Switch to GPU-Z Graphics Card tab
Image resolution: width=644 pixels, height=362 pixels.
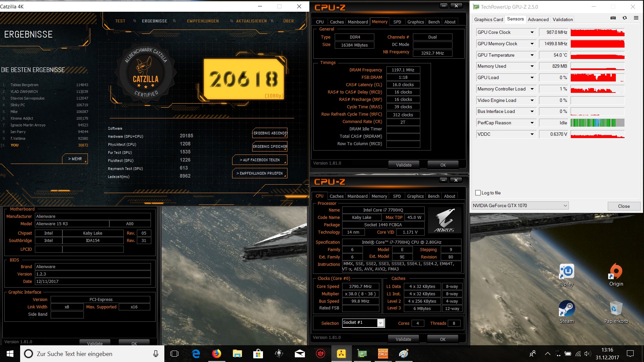(x=488, y=19)
